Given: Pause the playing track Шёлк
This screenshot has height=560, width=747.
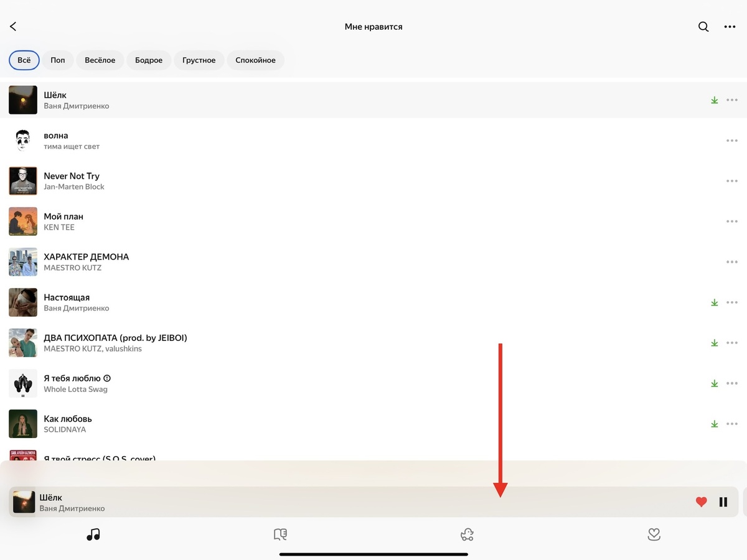Looking at the screenshot, I should click(x=723, y=502).
